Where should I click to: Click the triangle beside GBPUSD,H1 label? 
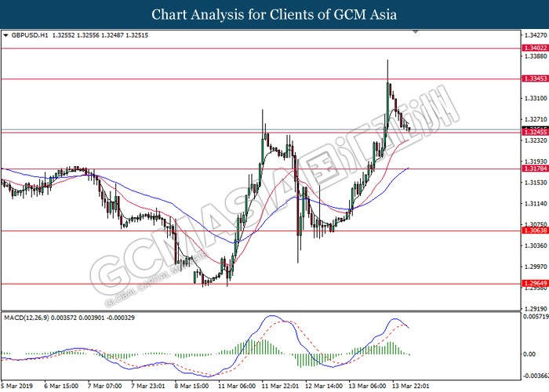pos(5,35)
